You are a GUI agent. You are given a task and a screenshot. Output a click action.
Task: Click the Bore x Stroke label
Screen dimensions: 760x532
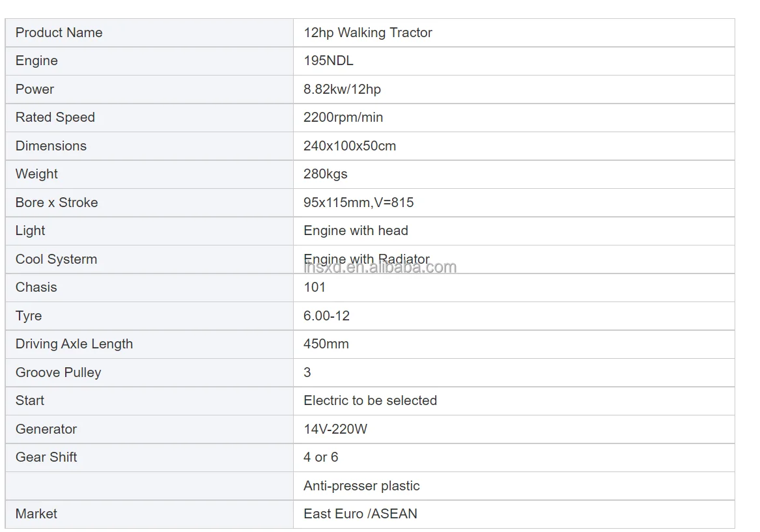click(57, 203)
